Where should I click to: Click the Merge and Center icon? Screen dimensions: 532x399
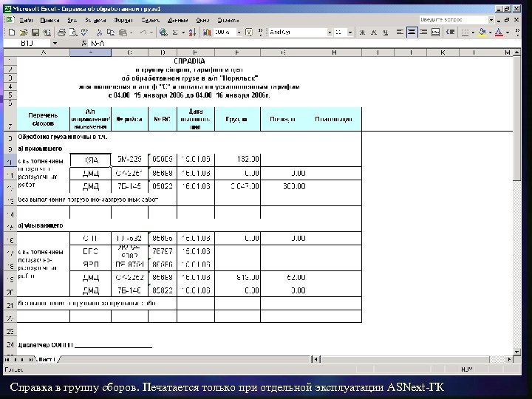[436, 33]
